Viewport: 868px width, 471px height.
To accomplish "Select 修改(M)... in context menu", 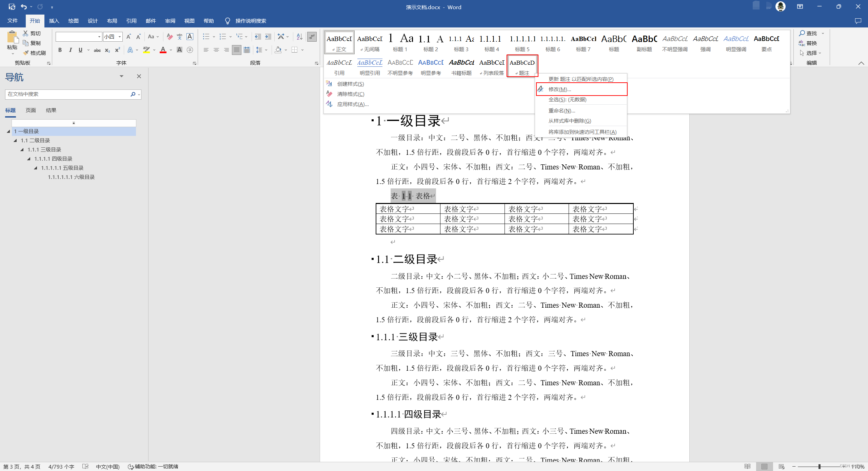I will [559, 89].
